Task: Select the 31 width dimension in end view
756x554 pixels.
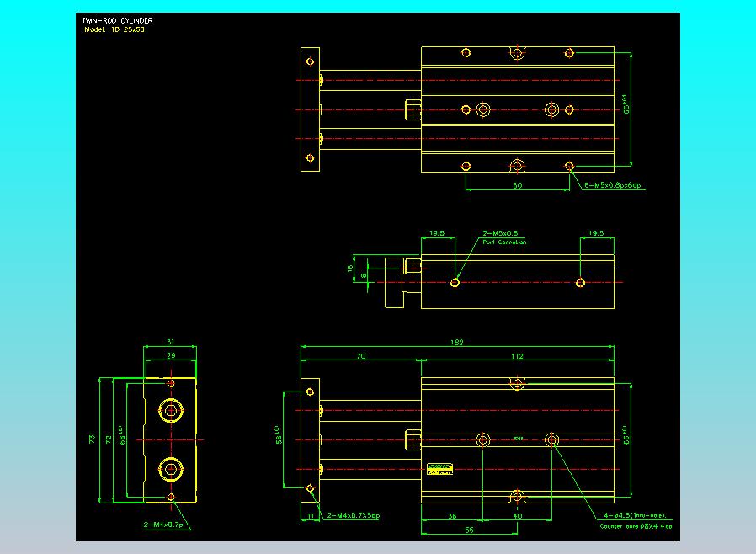Action: 170,342
